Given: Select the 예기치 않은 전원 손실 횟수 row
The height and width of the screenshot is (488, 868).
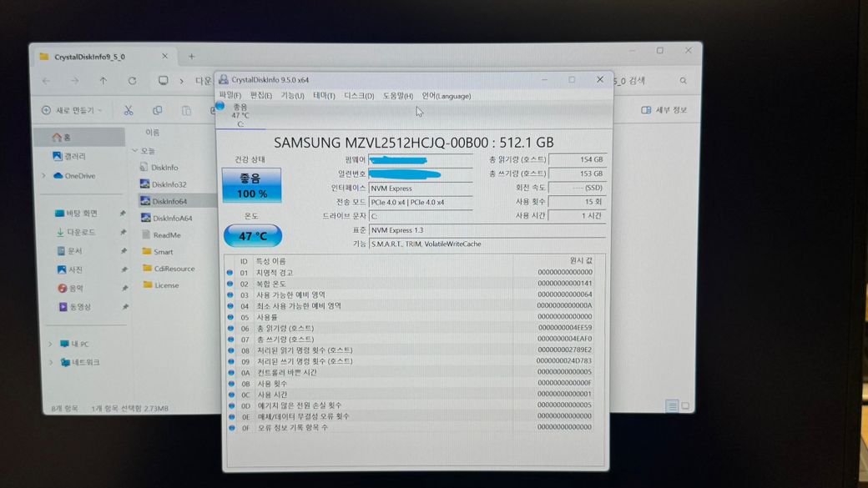Looking at the screenshot, I should pyautogui.click(x=411, y=405).
